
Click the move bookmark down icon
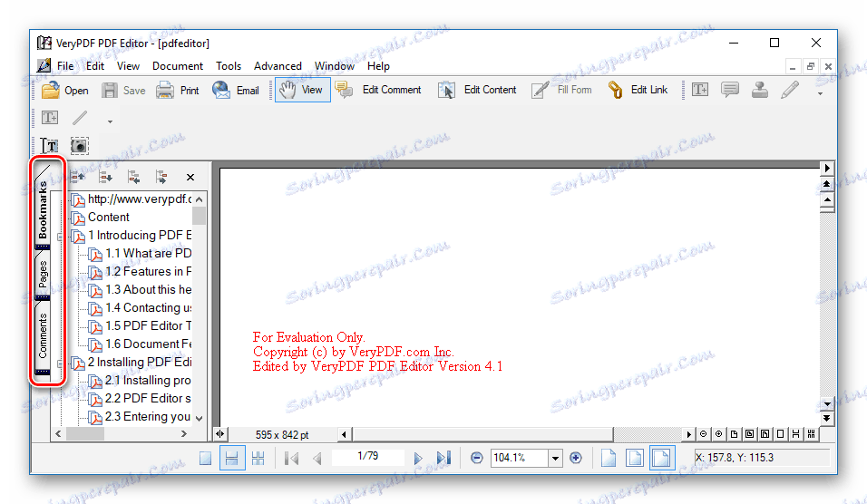(x=105, y=177)
